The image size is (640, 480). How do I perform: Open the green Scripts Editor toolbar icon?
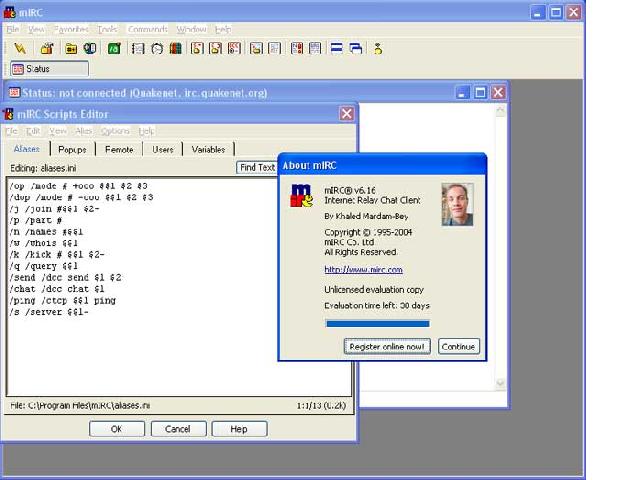[x=114, y=49]
